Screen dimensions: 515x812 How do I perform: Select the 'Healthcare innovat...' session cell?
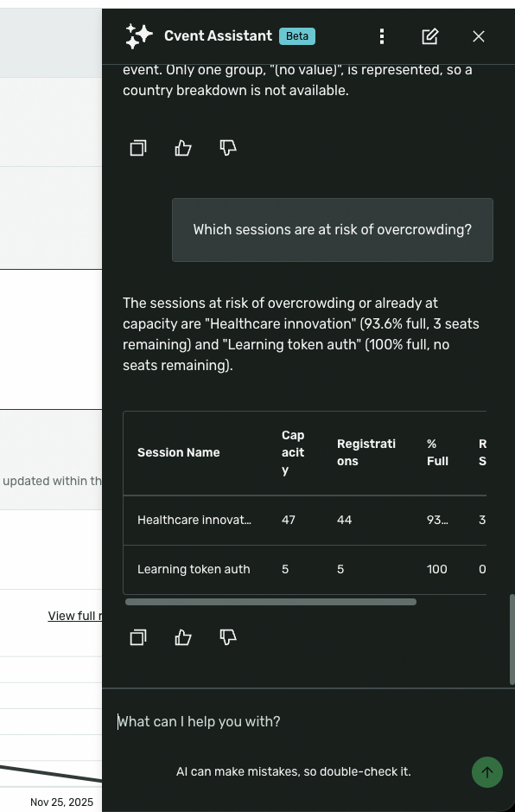click(194, 520)
